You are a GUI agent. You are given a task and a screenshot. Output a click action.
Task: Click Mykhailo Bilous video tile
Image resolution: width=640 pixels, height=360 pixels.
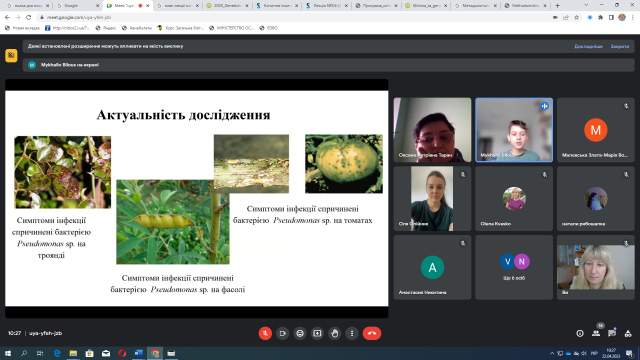[514, 130]
